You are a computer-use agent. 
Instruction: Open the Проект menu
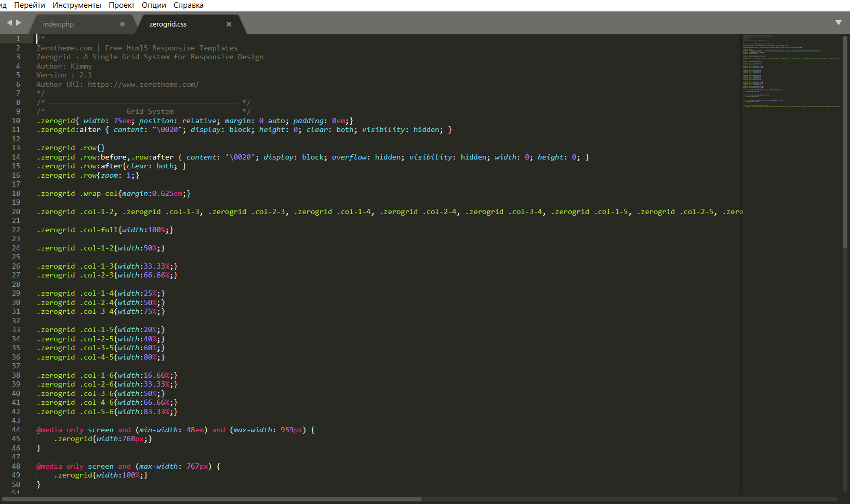tap(122, 5)
